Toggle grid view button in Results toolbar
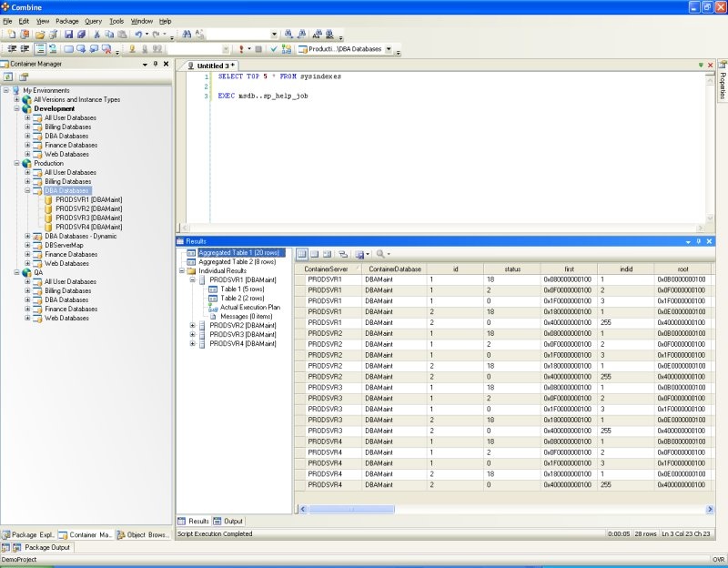This screenshot has height=568, width=728. click(302, 254)
